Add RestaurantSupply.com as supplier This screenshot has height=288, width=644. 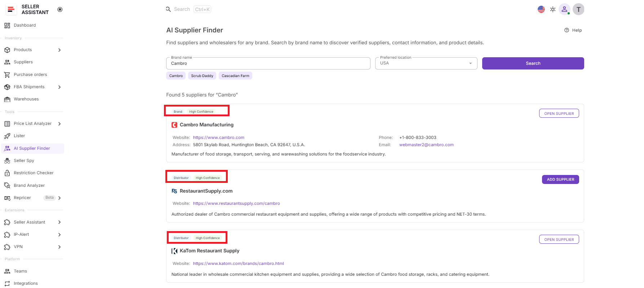pyautogui.click(x=560, y=179)
